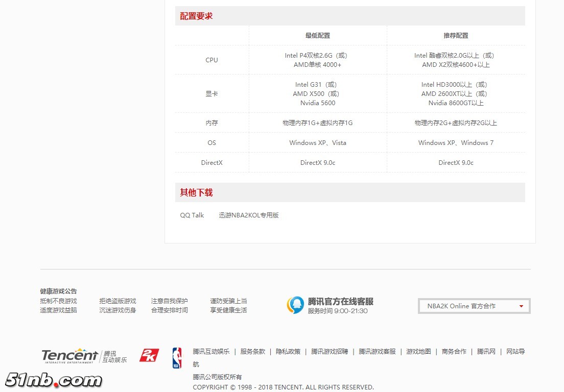Open the 网站导航 site navigation link
Screen dimensions: 564x392
515,352
